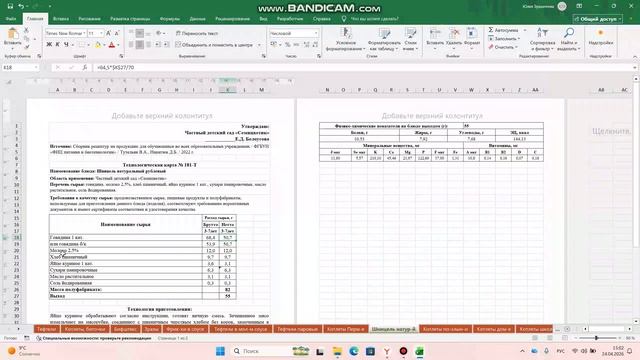Viewport: 640px width, 360px height.
Task: Switch to the Формулы ribbon tab
Action: click(x=169, y=19)
